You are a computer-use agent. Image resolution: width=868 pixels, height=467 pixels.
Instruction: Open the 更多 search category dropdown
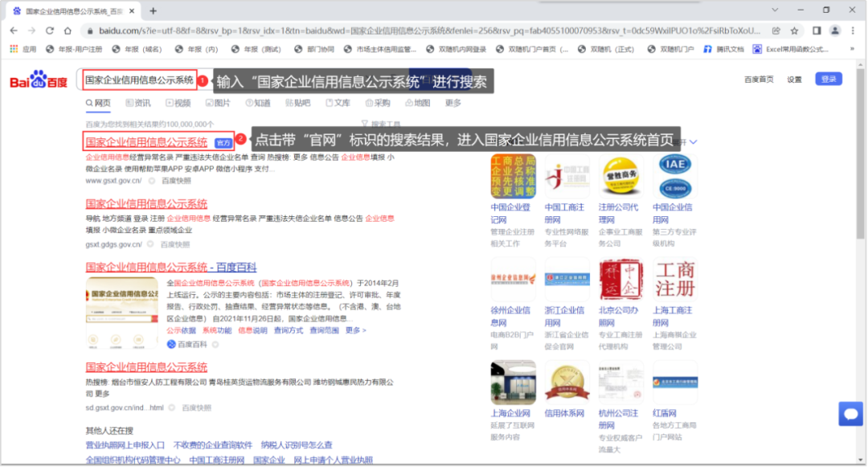(x=452, y=103)
